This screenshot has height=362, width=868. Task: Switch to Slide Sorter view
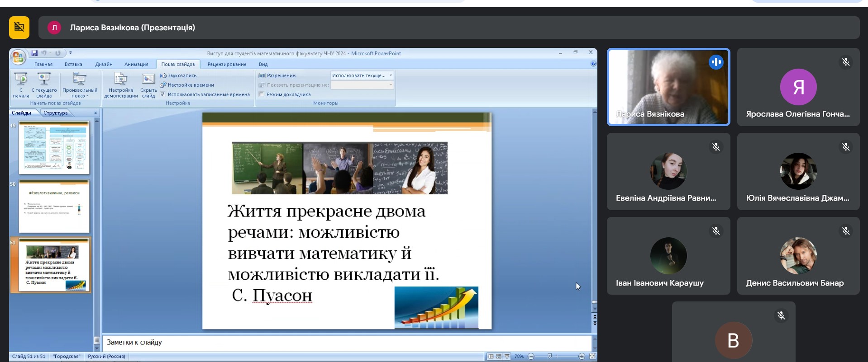[x=499, y=357]
